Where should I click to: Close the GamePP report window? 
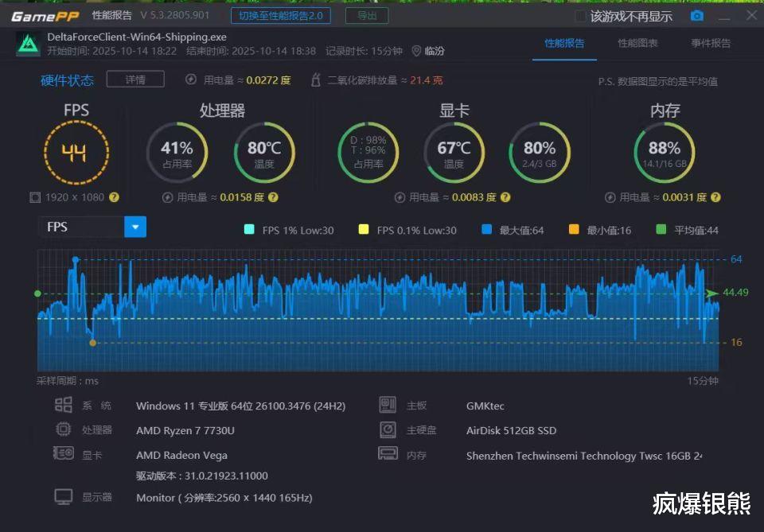752,15
